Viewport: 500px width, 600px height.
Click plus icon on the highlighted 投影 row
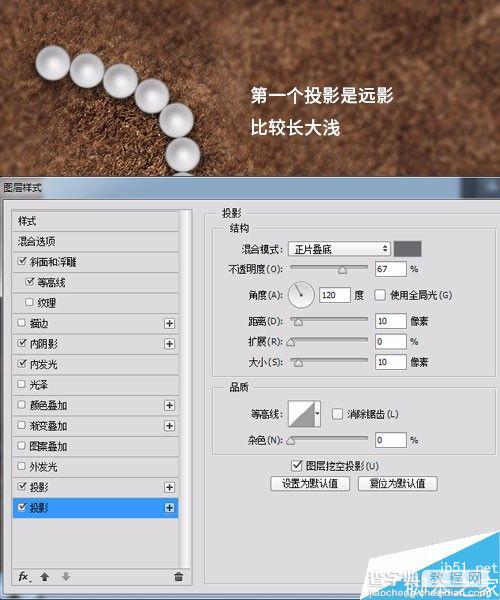[x=169, y=508]
